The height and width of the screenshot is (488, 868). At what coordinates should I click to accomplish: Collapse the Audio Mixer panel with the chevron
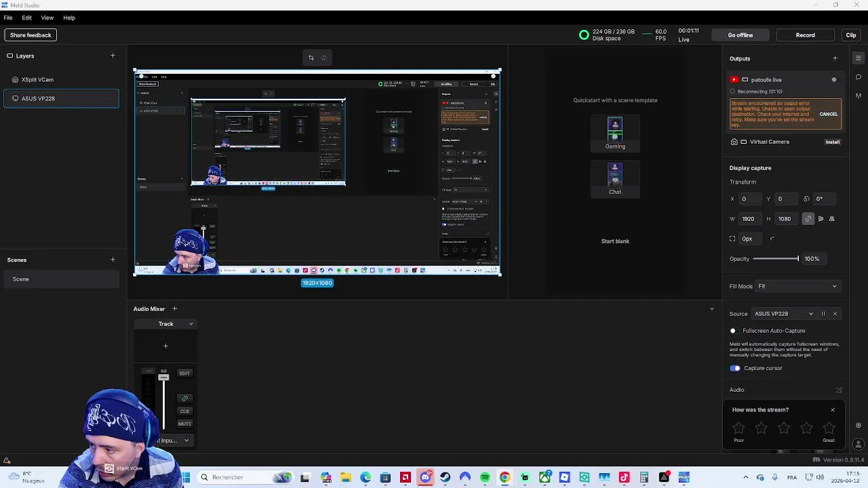(711, 309)
